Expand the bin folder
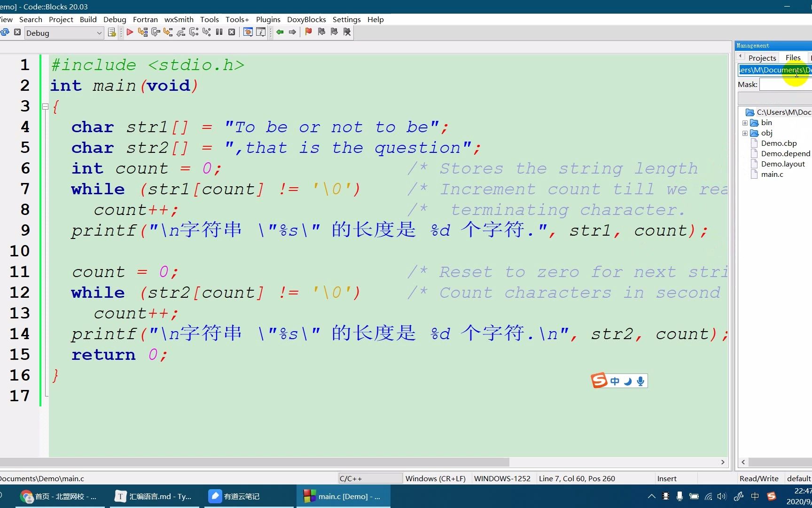This screenshot has height=508, width=812. pos(745,123)
